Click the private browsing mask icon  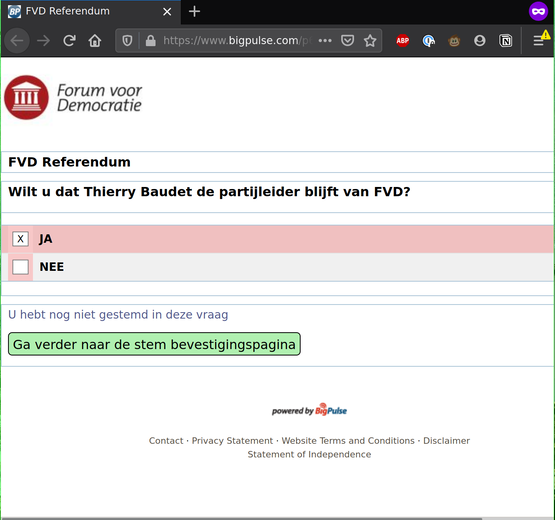coord(538,12)
